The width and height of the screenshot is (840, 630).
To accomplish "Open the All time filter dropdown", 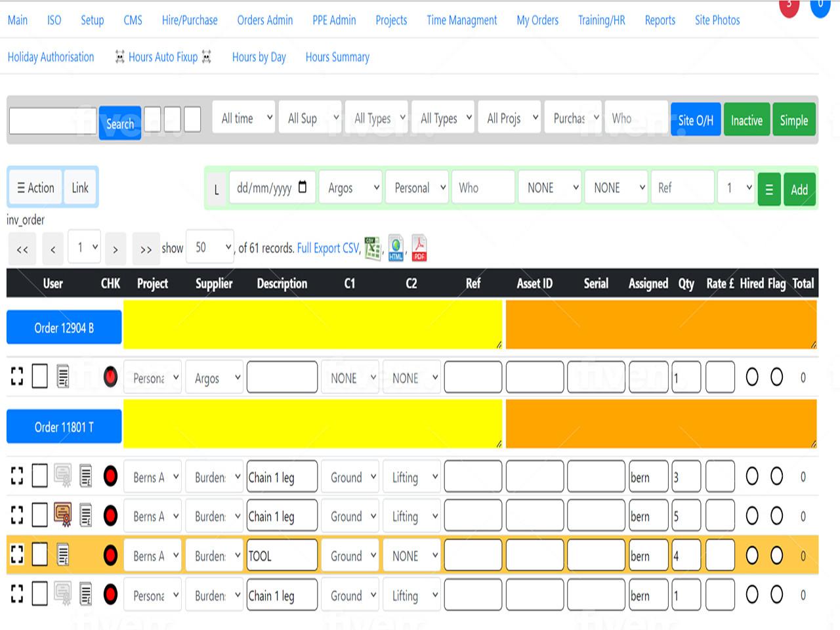I will [x=243, y=118].
